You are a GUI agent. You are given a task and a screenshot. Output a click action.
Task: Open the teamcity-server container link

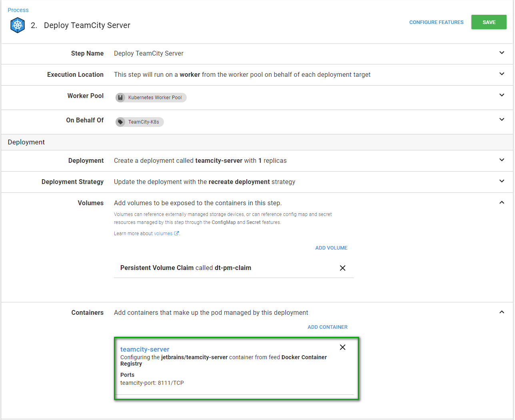[x=145, y=349]
